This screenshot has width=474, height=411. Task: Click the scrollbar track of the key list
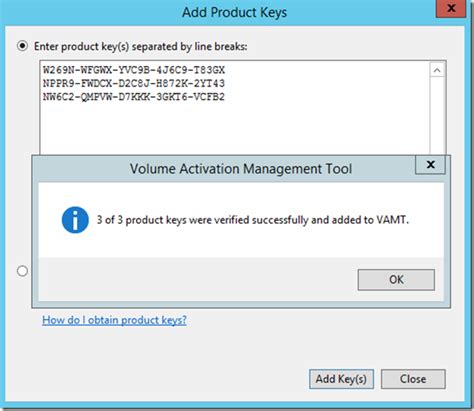click(x=437, y=115)
